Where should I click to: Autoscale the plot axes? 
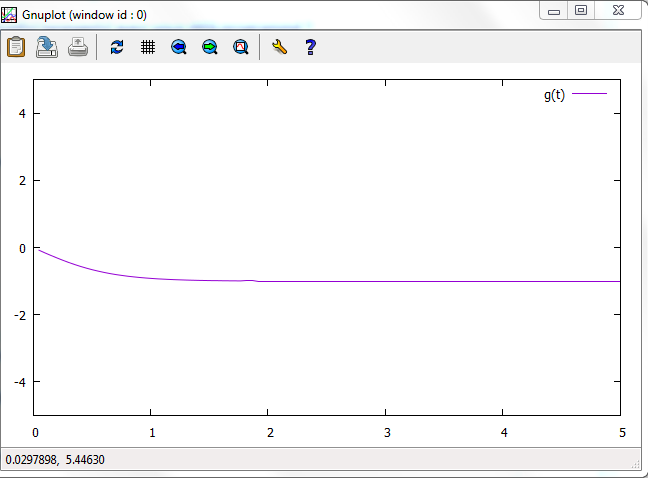click(241, 47)
